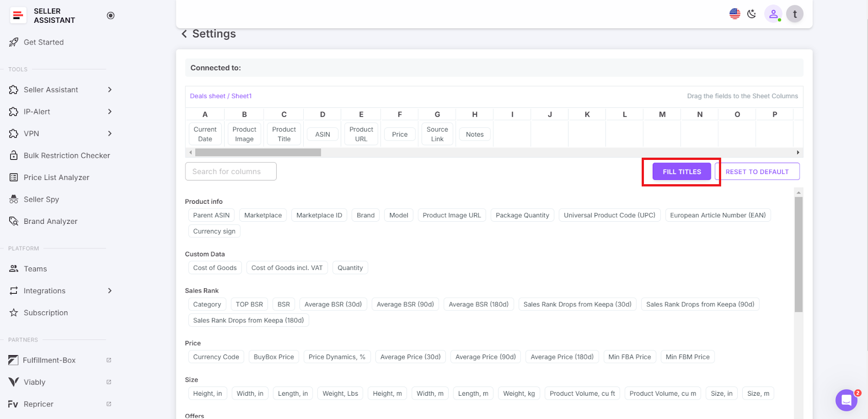The height and width of the screenshot is (419, 868).
Task: Select the TOP BSR field chip
Action: click(x=250, y=304)
